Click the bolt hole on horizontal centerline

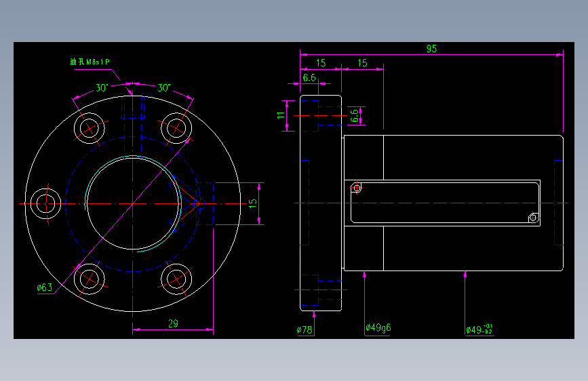[45, 203]
